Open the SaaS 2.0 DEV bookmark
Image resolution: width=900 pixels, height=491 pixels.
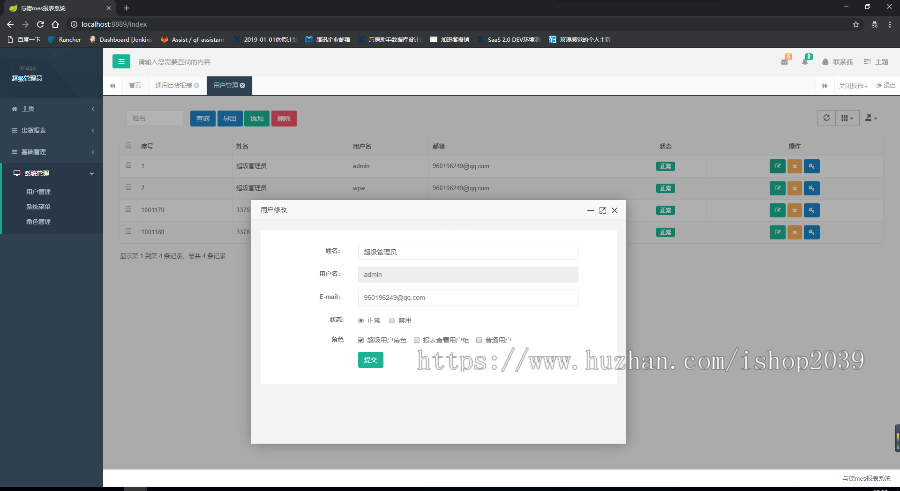(509, 40)
